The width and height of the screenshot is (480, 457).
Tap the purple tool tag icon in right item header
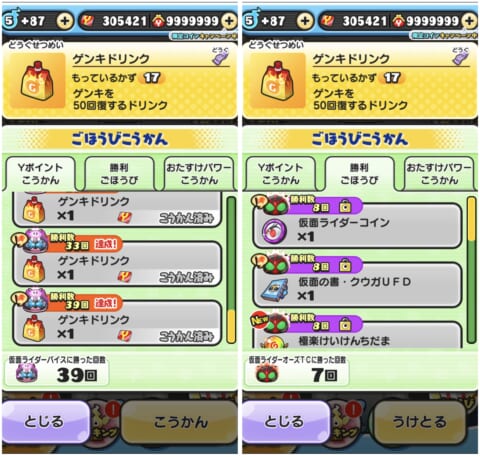pyautogui.click(x=461, y=56)
